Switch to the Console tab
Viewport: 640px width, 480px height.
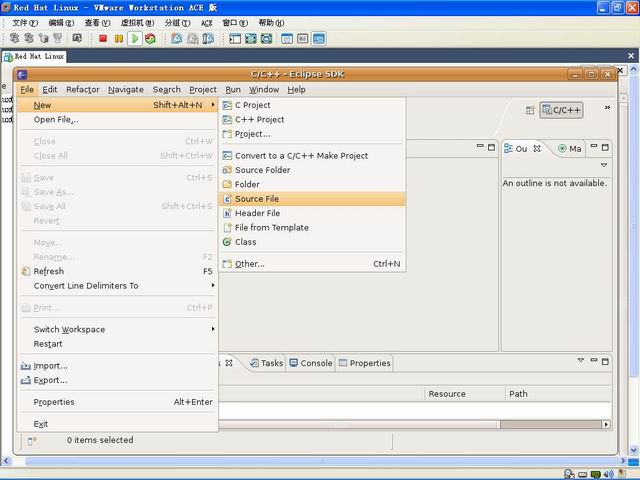pos(311,363)
